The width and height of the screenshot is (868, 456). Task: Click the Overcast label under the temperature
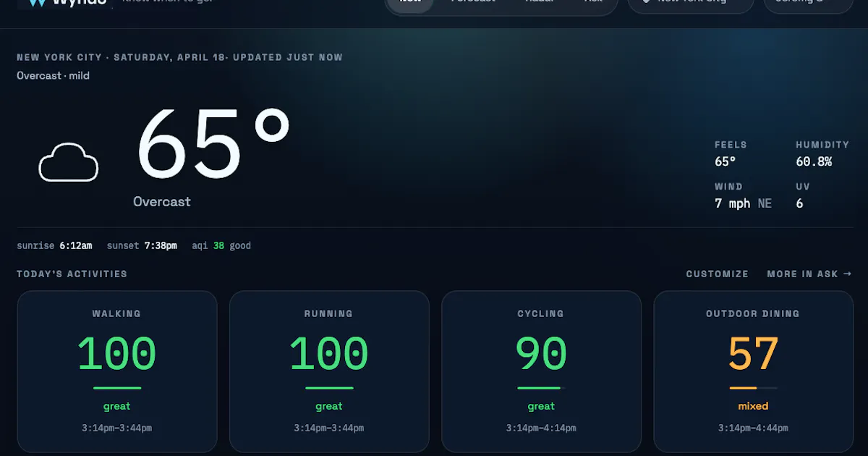(162, 202)
